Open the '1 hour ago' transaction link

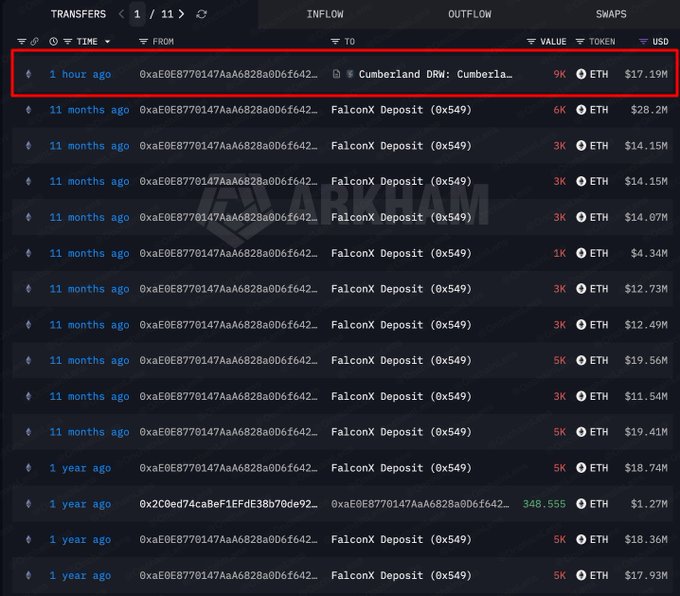80,74
